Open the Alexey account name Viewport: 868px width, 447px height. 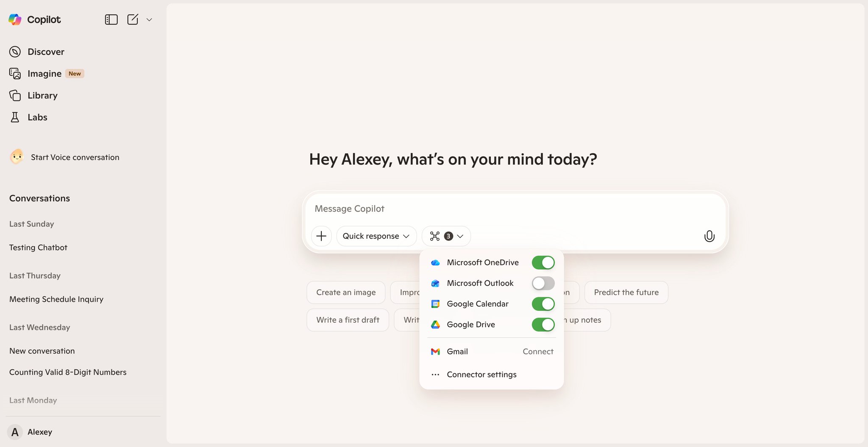(x=40, y=432)
